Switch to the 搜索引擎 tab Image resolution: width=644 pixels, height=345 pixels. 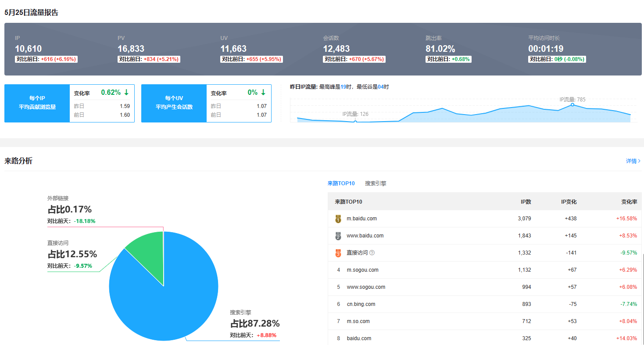click(376, 183)
